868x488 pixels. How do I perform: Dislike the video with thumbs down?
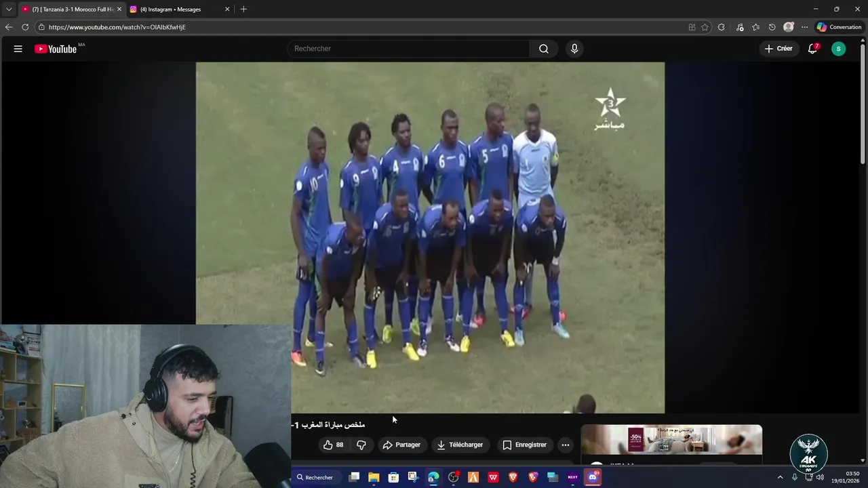(x=361, y=445)
